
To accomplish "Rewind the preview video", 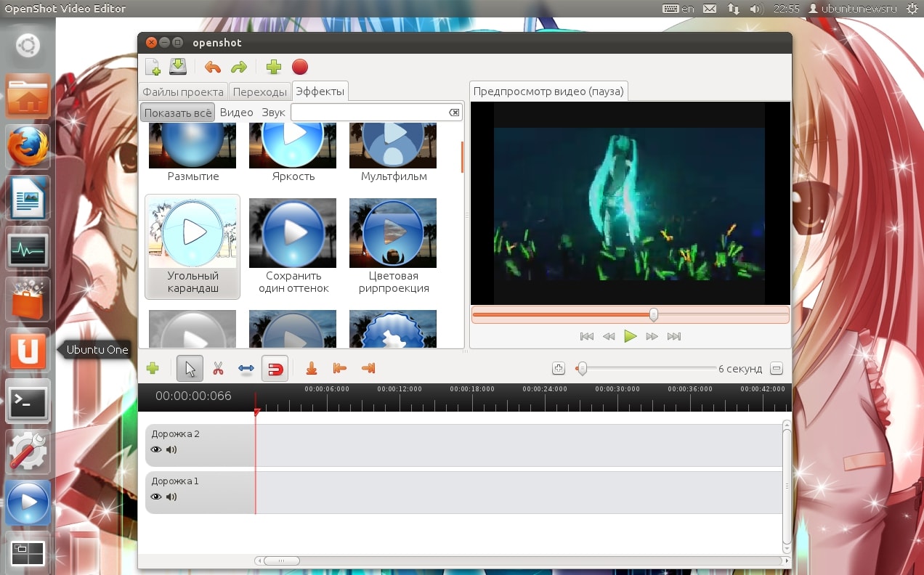I will point(609,336).
